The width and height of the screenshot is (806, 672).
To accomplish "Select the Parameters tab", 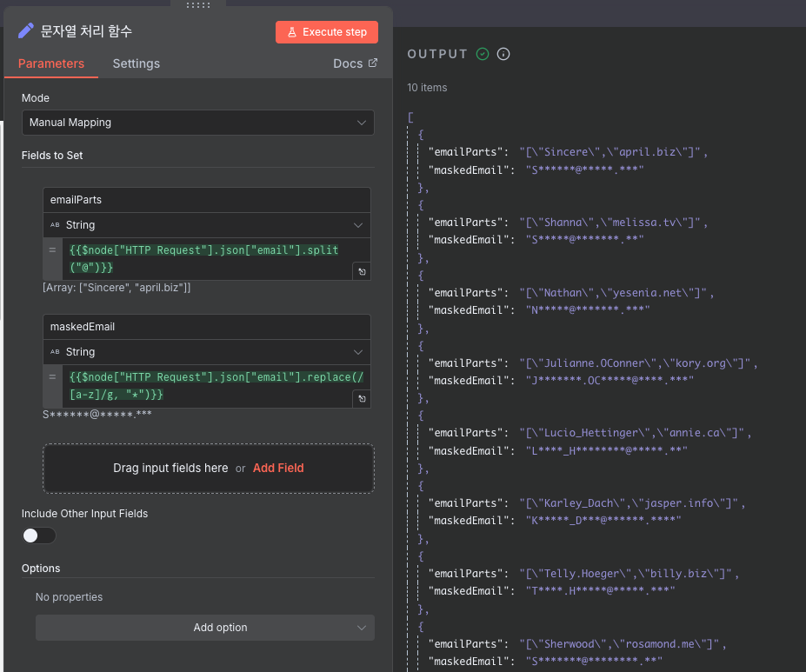I will coord(51,63).
